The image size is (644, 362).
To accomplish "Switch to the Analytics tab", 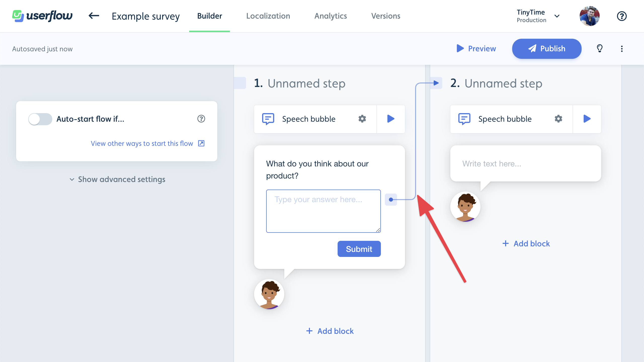I will [331, 16].
